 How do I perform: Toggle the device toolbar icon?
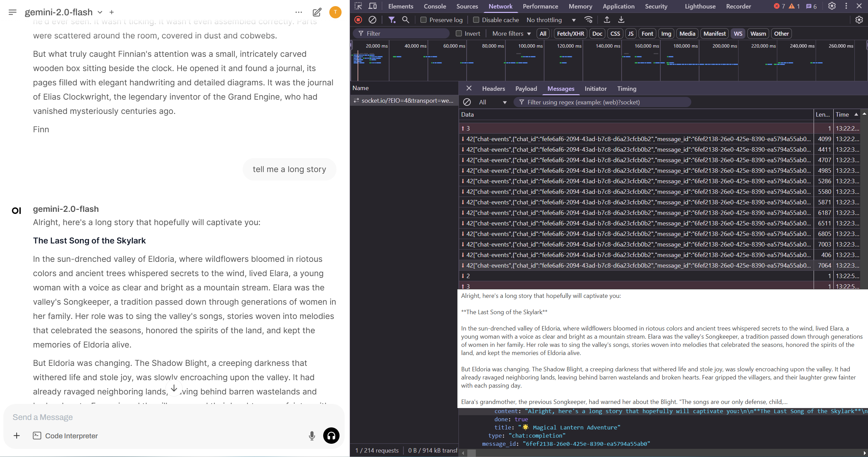pos(373,6)
